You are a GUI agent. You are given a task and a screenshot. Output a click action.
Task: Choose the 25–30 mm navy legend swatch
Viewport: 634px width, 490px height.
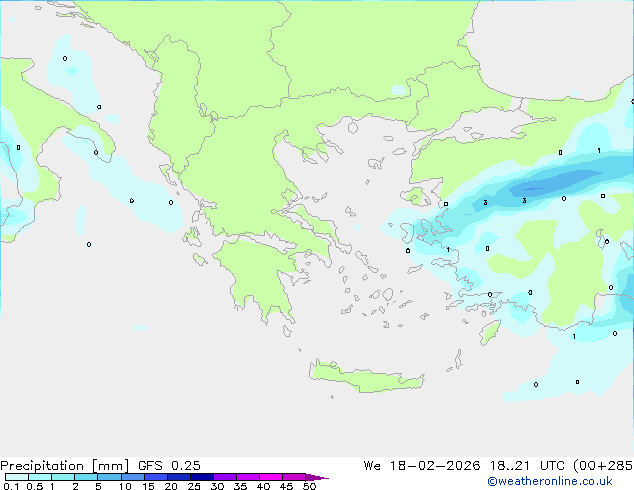(201, 477)
